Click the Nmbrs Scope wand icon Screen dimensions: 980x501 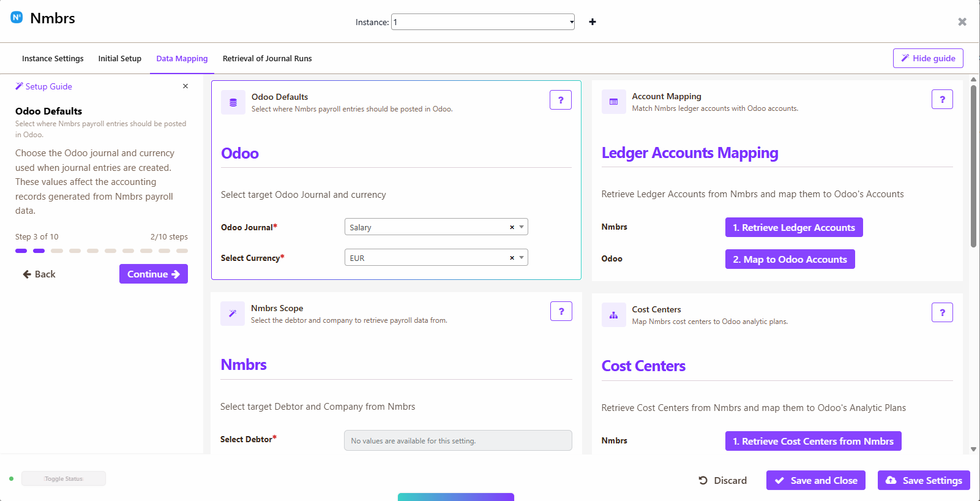tap(233, 314)
